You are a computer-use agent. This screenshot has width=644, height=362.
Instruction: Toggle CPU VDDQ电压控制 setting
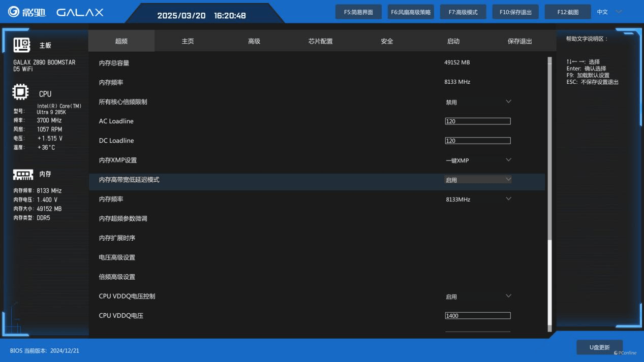[478, 297]
